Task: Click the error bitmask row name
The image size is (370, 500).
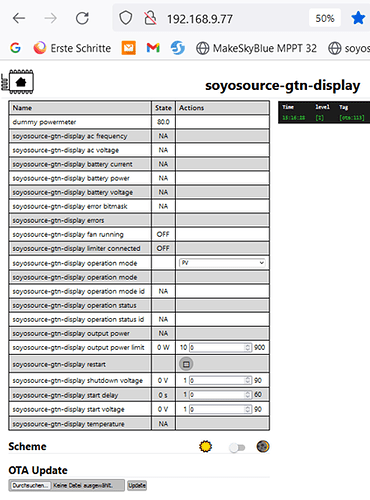Action: pos(70,206)
